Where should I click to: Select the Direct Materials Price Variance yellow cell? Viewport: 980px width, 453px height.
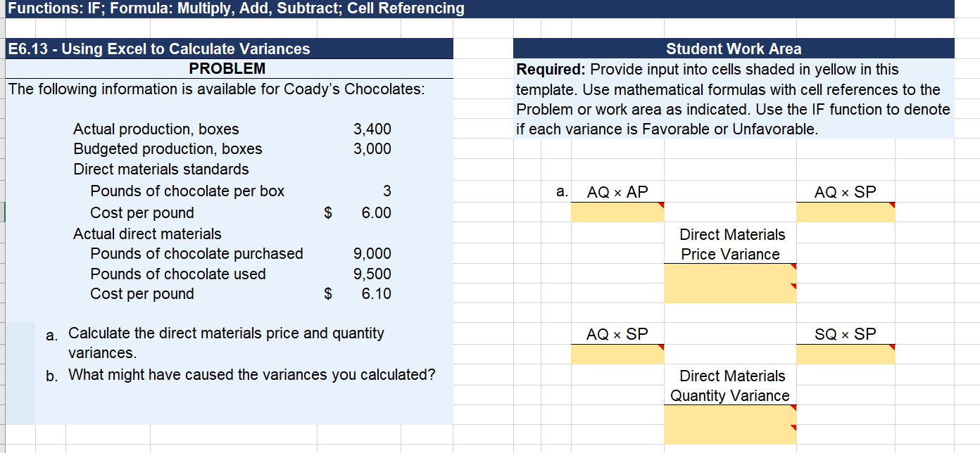click(x=729, y=281)
